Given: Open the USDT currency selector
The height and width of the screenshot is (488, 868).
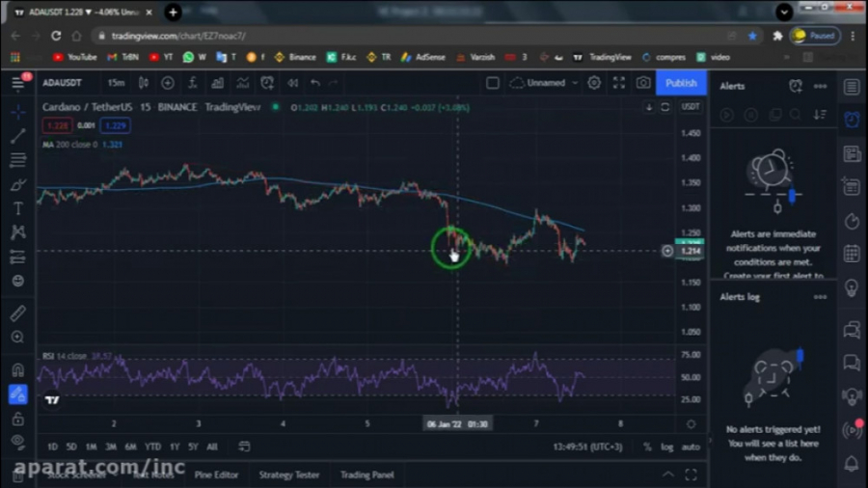Looking at the screenshot, I should pos(690,107).
